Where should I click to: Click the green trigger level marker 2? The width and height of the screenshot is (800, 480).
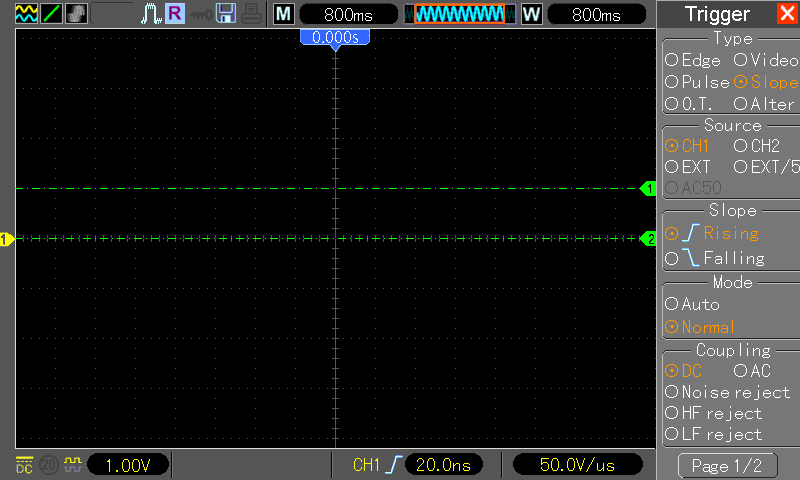(648, 239)
